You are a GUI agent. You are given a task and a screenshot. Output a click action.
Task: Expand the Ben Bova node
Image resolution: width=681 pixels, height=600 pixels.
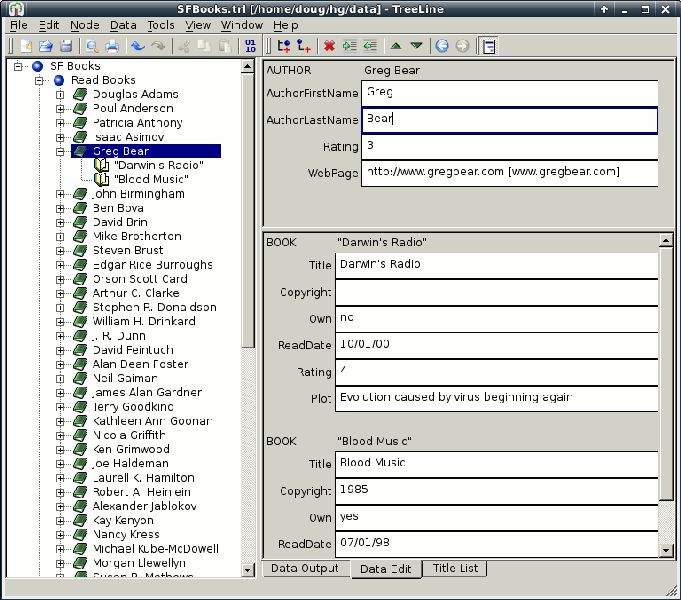pos(60,209)
